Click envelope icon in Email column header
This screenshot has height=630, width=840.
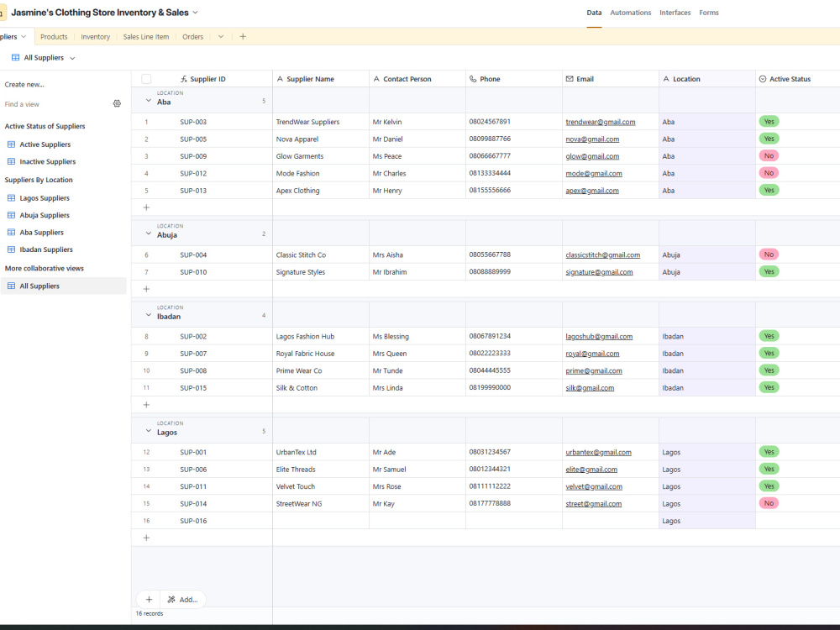pyautogui.click(x=570, y=79)
